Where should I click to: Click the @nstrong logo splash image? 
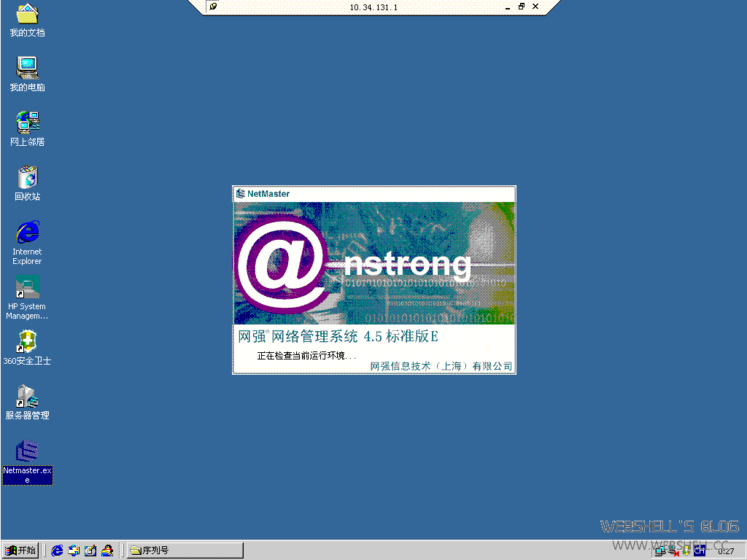pos(374,263)
